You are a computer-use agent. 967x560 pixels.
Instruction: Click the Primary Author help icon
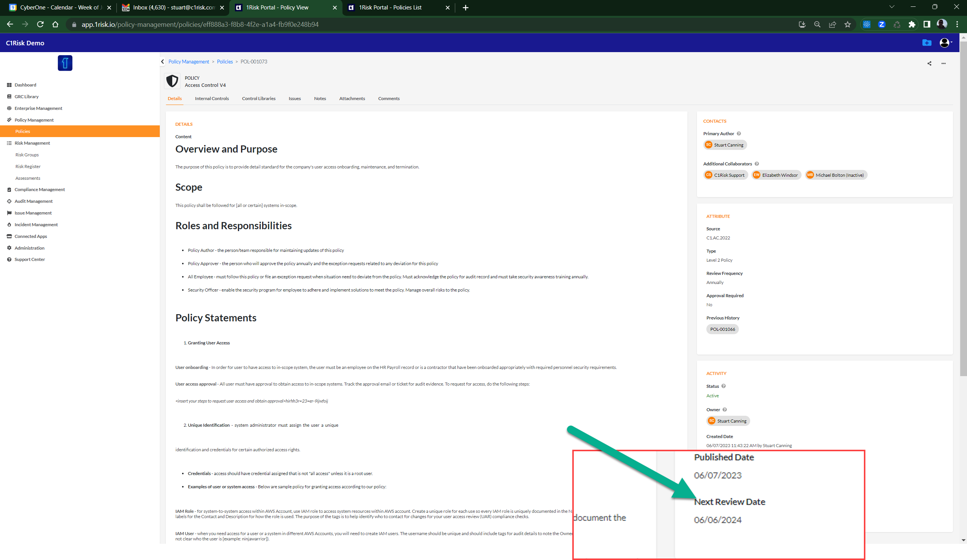pyautogui.click(x=739, y=133)
